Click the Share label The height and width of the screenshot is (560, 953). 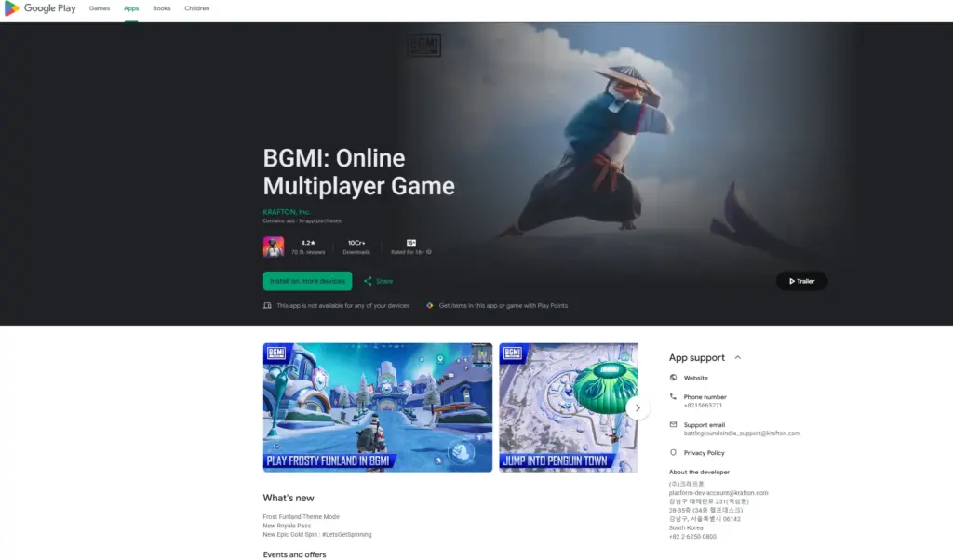point(384,281)
